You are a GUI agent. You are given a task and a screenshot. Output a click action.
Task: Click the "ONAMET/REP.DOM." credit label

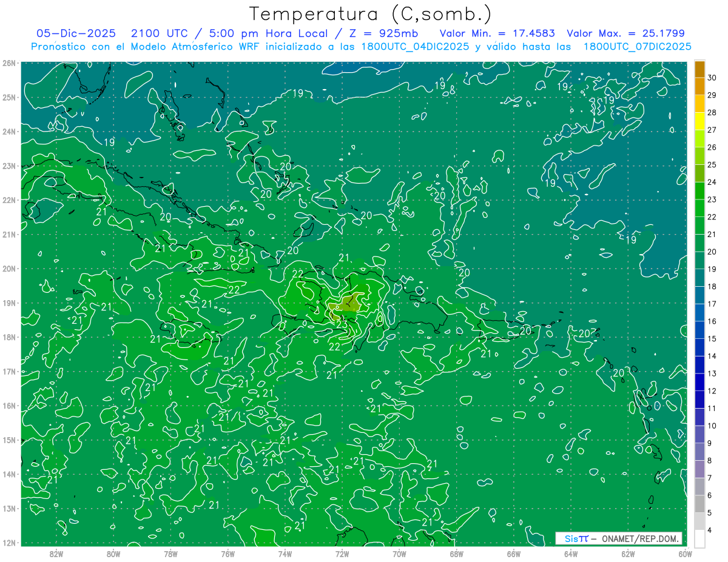[641, 538]
